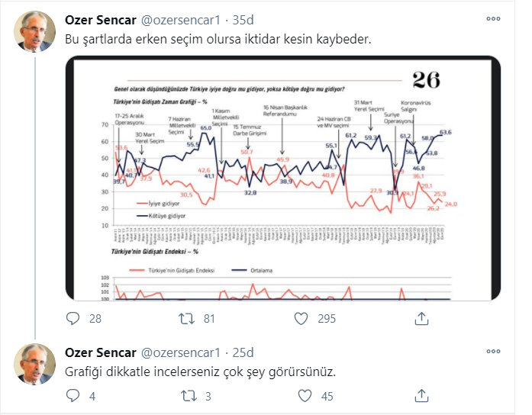The width and height of the screenshot is (532, 415).
Task: Open the 35d timestamp link
Action: click(243, 20)
